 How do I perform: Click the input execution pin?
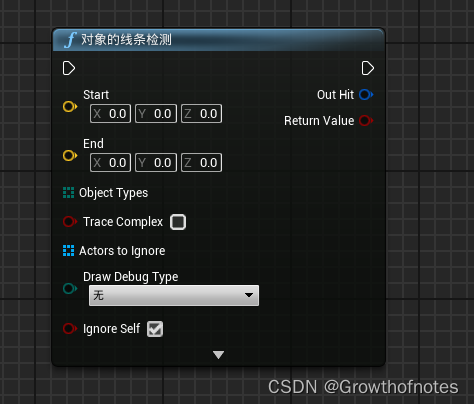pos(69,68)
